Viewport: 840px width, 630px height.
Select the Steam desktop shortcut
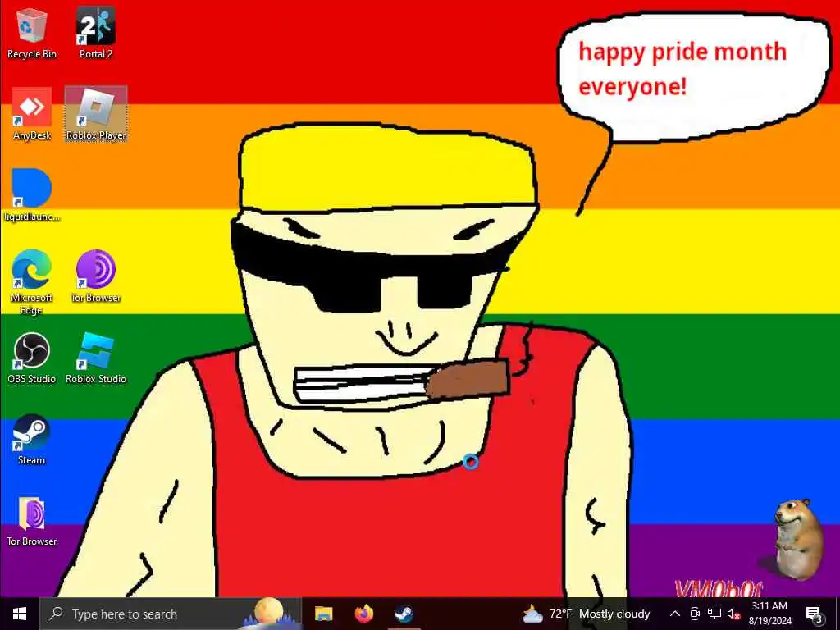[x=32, y=440]
